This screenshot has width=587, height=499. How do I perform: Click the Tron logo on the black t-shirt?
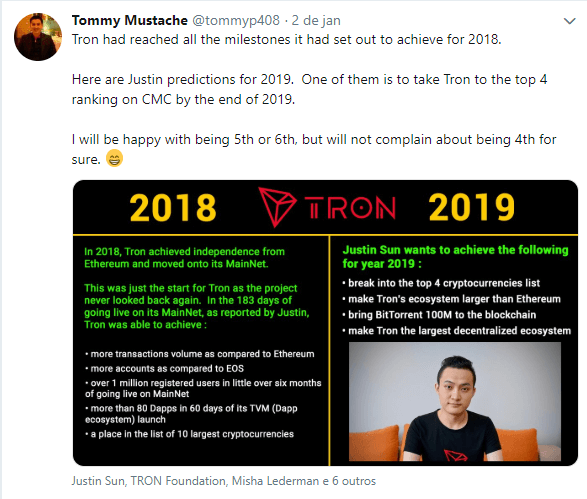455,456
